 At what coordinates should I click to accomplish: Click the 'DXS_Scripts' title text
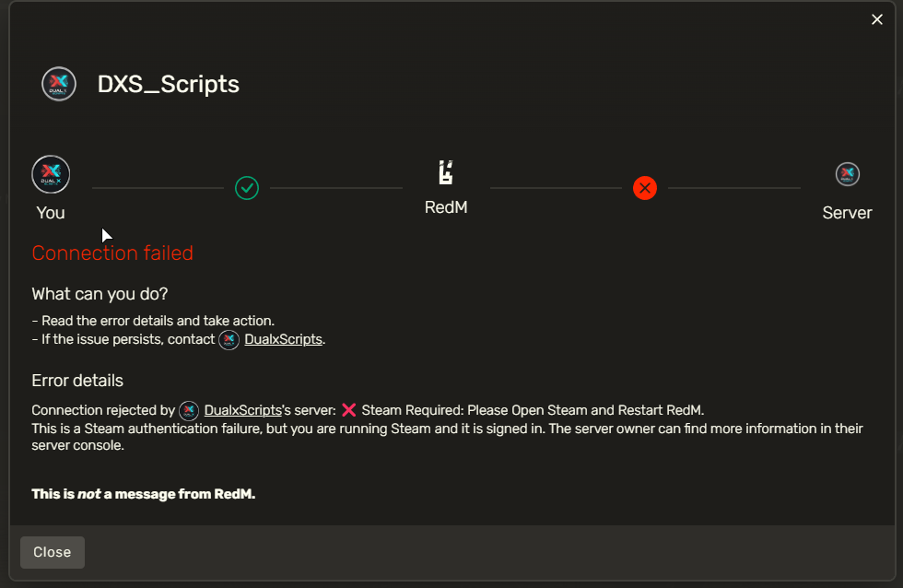pyautogui.click(x=168, y=84)
